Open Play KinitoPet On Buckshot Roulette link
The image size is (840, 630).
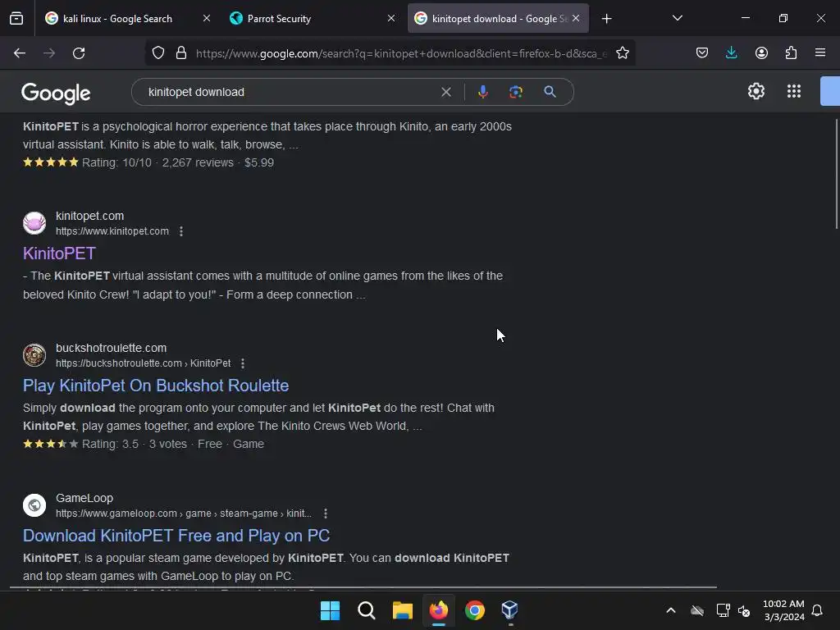tap(156, 386)
